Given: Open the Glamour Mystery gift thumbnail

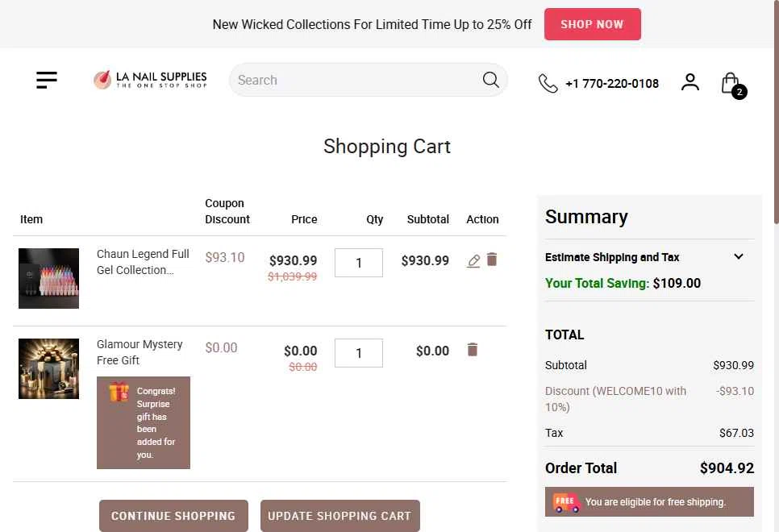Looking at the screenshot, I should click(x=48, y=368).
